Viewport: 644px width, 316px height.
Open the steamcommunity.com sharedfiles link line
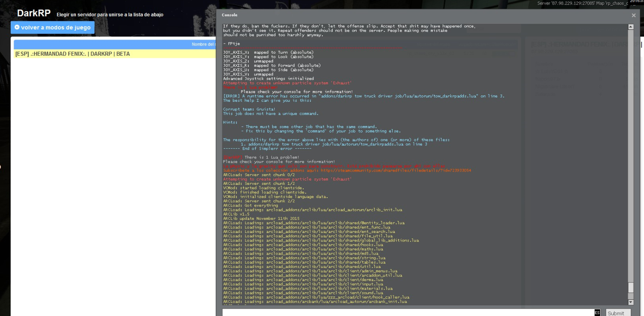[347, 170]
